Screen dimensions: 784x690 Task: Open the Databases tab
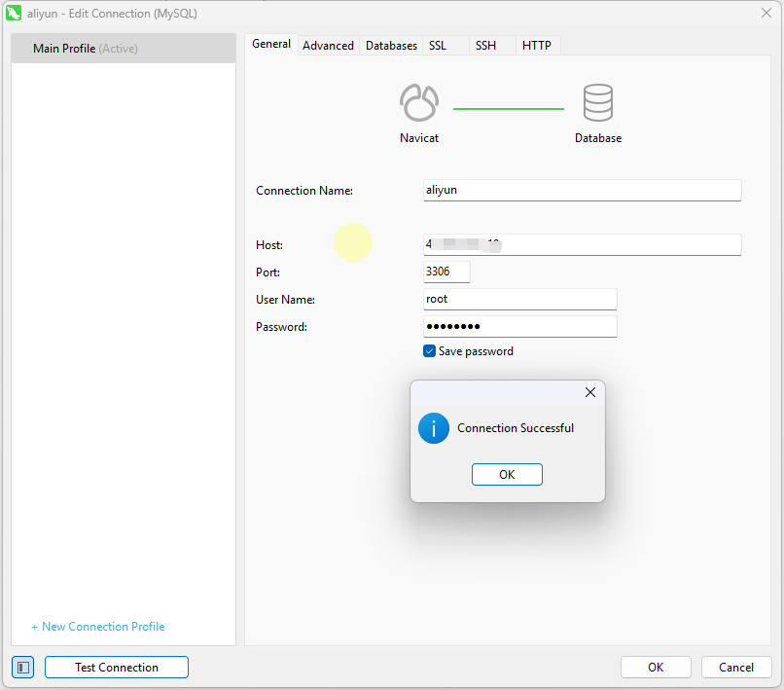(391, 46)
